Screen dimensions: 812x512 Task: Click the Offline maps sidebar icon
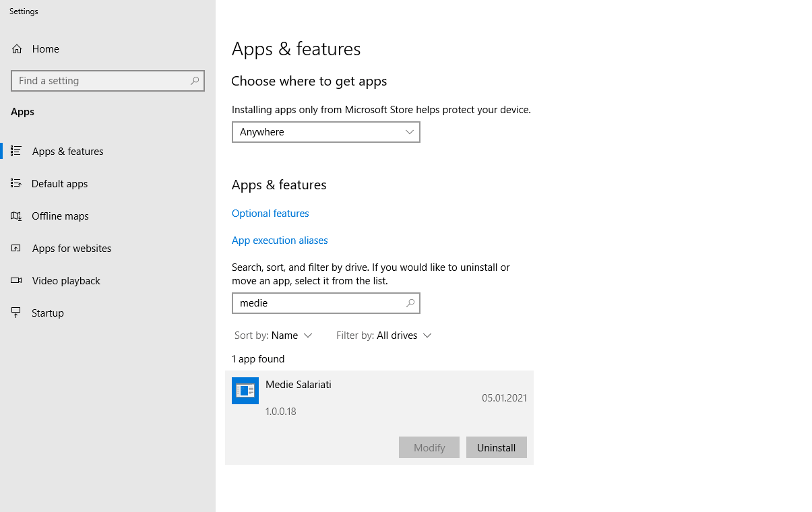(16, 216)
